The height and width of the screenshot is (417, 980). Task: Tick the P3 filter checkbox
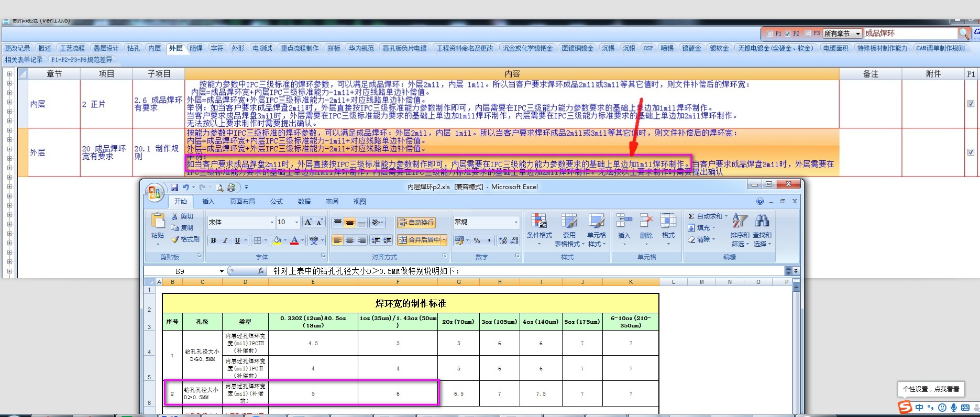coord(808,34)
